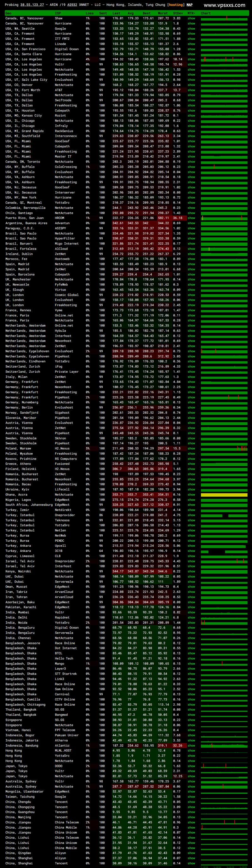This screenshot has width=252, height=868.
Task: Click the orange hosting tag in header
Action: [176, 5]
